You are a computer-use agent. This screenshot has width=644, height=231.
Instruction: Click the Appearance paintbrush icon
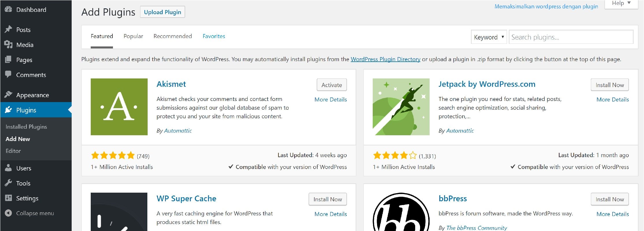pos(8,95)
